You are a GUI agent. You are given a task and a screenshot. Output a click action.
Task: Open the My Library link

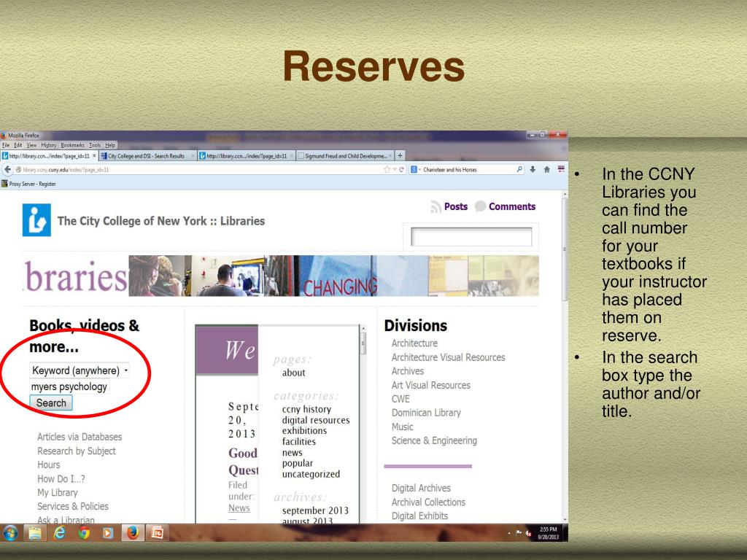click(x=57, y=492)
